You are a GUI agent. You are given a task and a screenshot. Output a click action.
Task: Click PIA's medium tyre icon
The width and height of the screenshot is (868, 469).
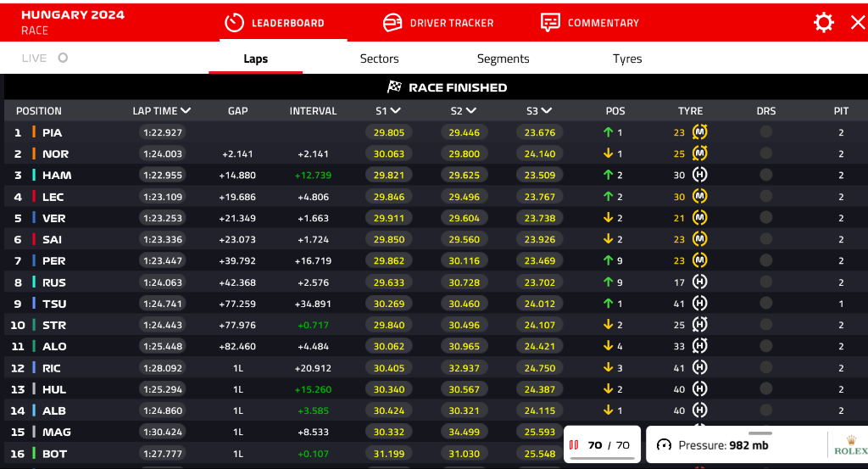pyautogui.click(x=699, y=131)
